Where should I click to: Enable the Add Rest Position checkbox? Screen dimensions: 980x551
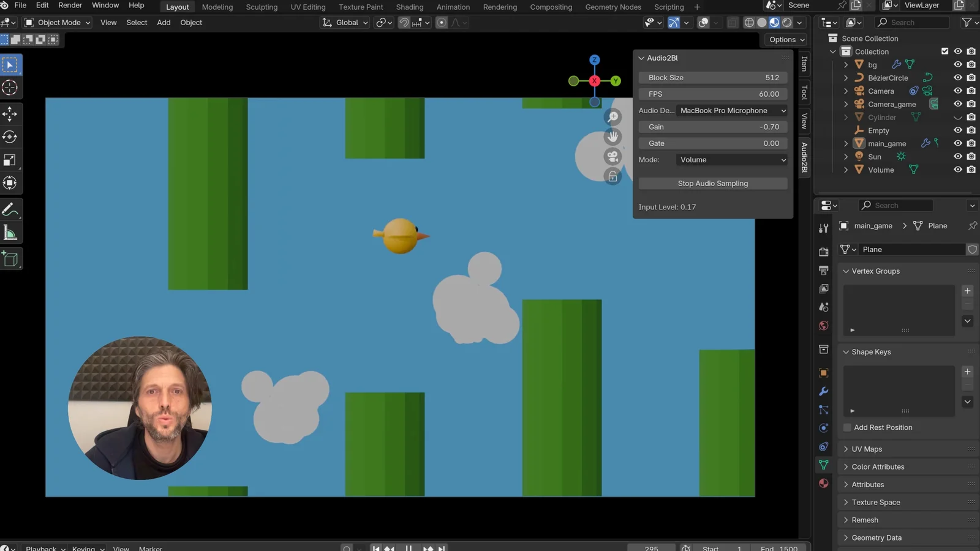847,427
